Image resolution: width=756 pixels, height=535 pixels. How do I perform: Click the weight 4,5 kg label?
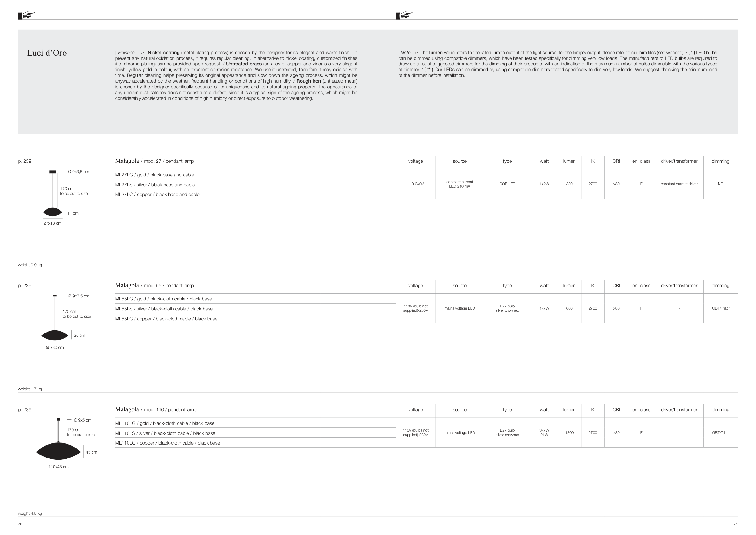click(x=30, y=513)
